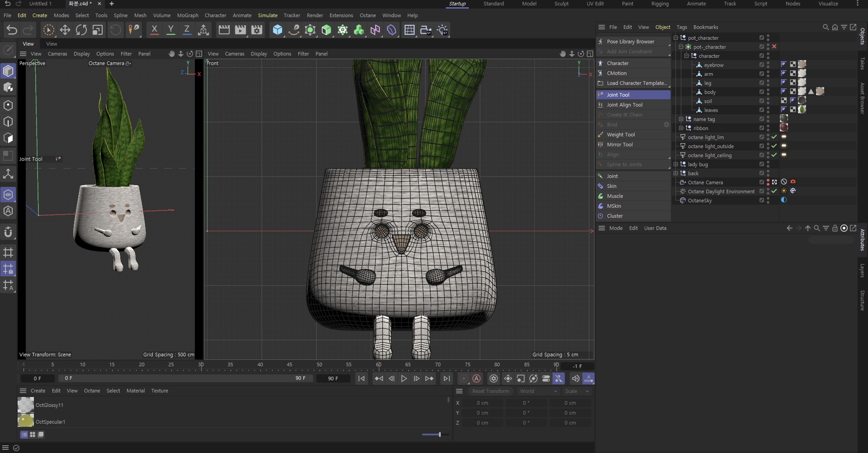Screen dimensions: 868x453
Task: Open the MoGraph menu
Action: [x=188, y=15]
